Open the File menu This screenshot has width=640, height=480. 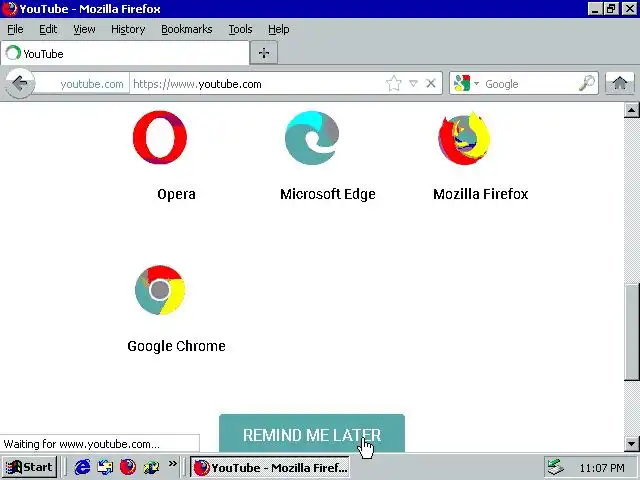pyautogui.click(x=15, y=29)
